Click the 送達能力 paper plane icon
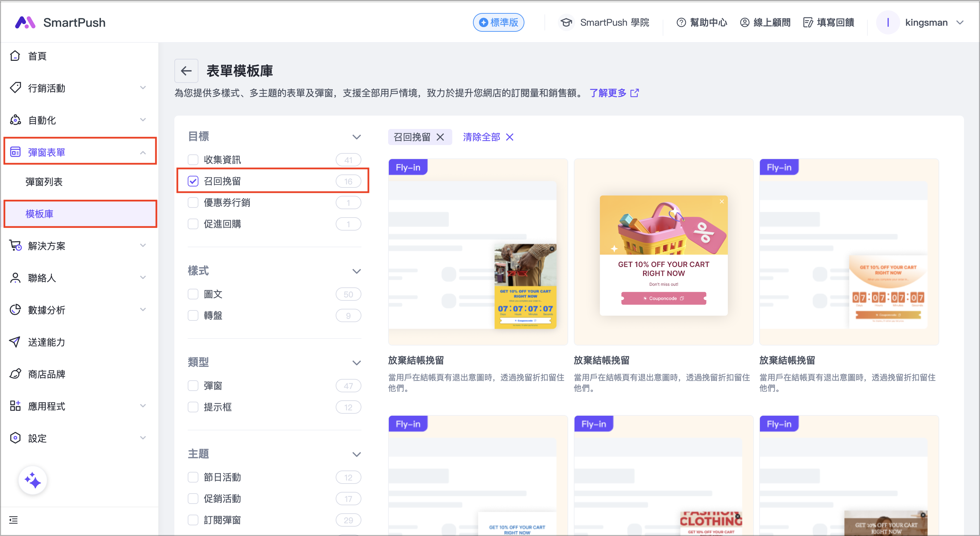 click(15, 342)
